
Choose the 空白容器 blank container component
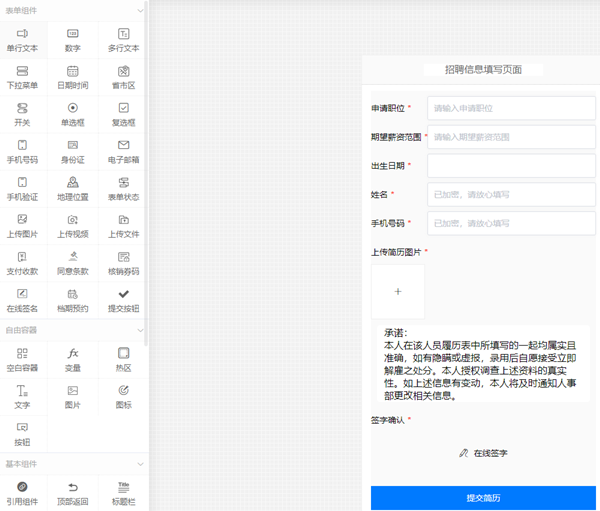pyautogui.click(x=23, y=360)
